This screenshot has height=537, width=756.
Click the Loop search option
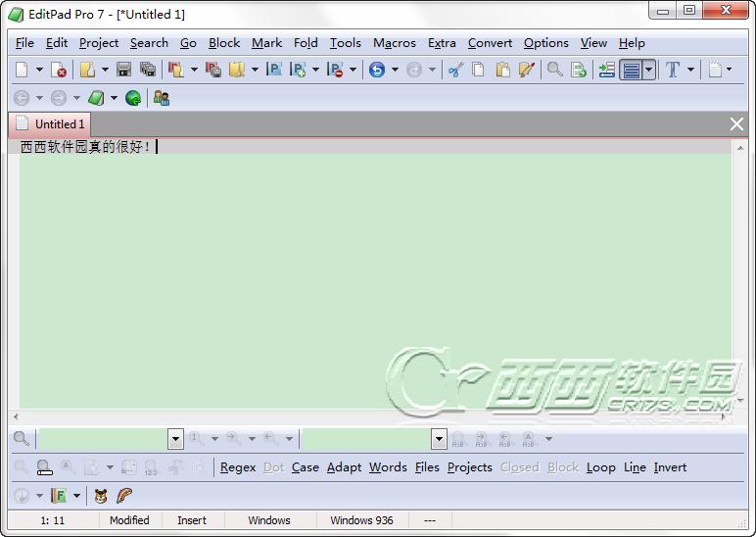(x=600, y=467)
